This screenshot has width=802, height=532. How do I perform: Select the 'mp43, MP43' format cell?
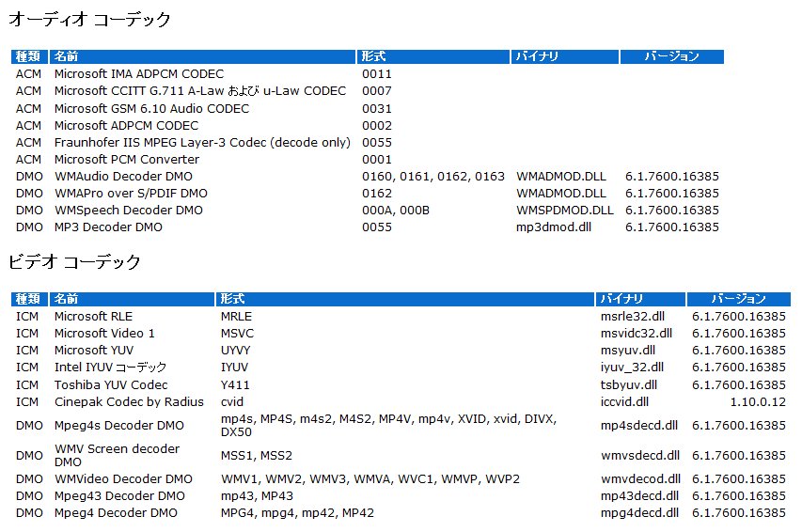[x=257, y=495]
